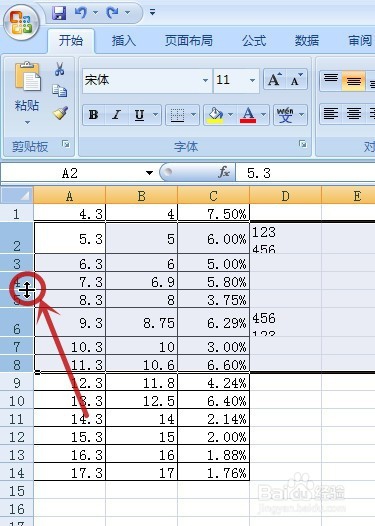Expand the 宋体 font list dropdown

(205, 81)
